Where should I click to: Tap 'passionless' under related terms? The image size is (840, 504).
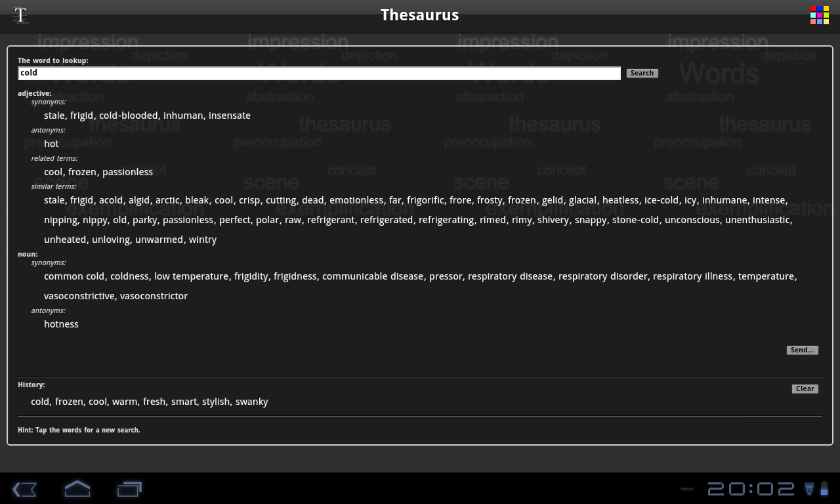coord(127,172)
